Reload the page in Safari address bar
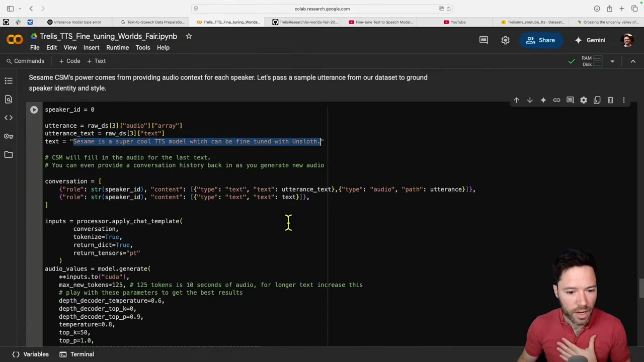 tap(449, 9)
